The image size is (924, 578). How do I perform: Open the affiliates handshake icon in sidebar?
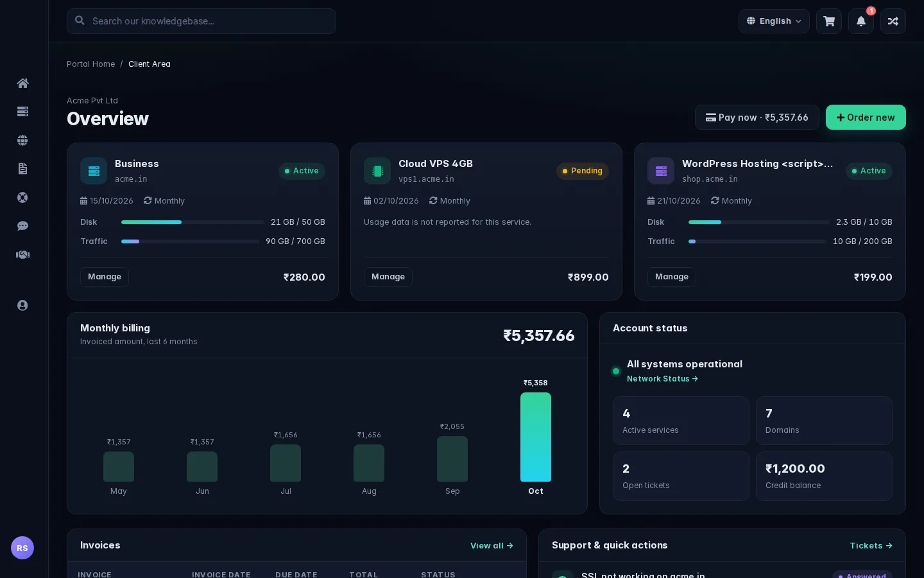click(22, 254)
